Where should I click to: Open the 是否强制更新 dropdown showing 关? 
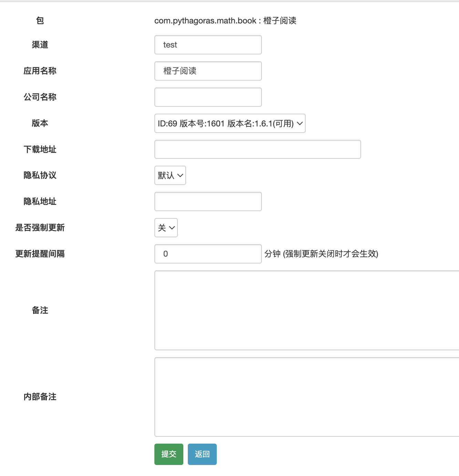(166, 228)
